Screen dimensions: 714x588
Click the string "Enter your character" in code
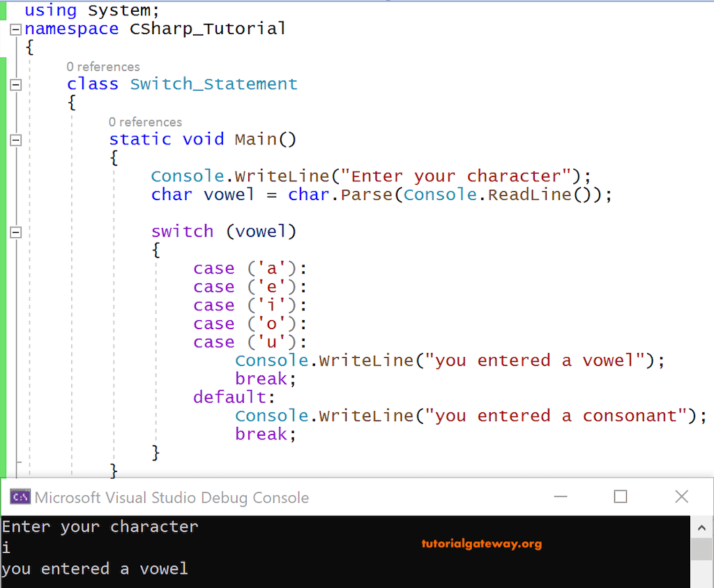click(x=456, y=176)
